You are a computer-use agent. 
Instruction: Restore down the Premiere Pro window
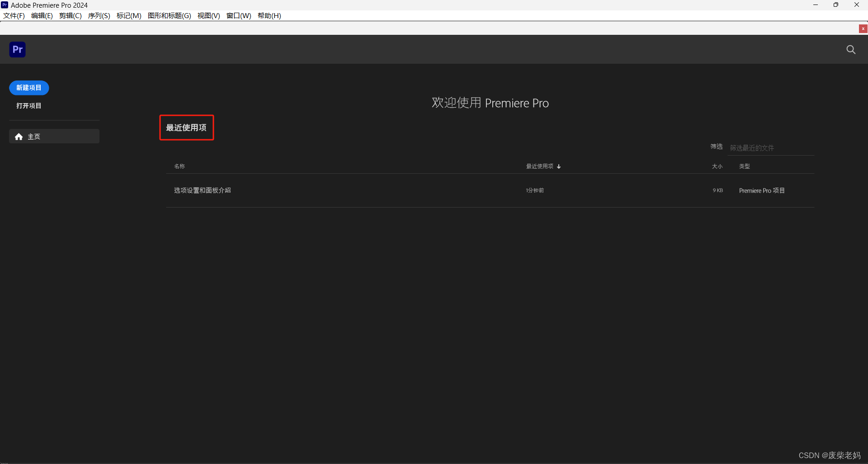pyautogui.click(x=836, y=5)
